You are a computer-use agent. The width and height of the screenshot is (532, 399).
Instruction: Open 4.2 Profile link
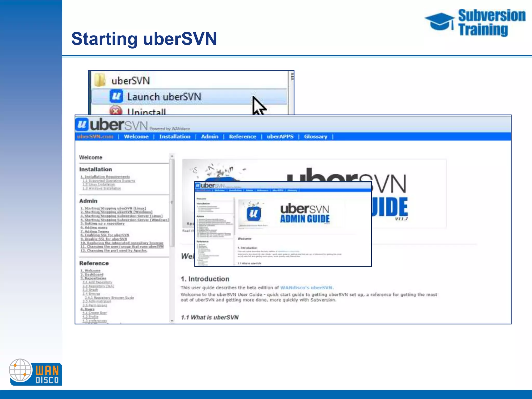(x=90, y=317)
